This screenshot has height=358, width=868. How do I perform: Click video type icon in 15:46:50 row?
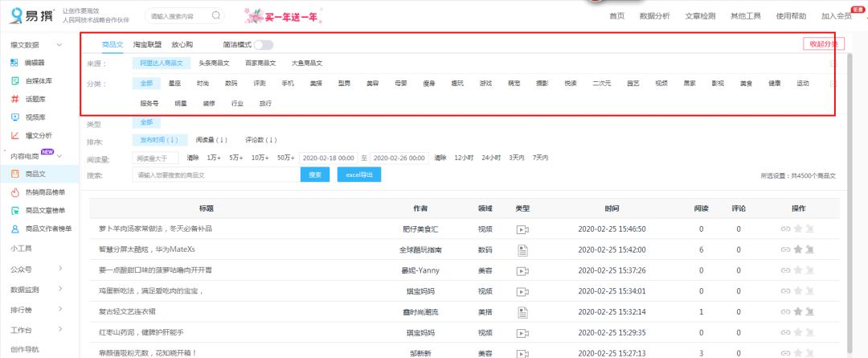pyautogui.click(x=522, y=229)
